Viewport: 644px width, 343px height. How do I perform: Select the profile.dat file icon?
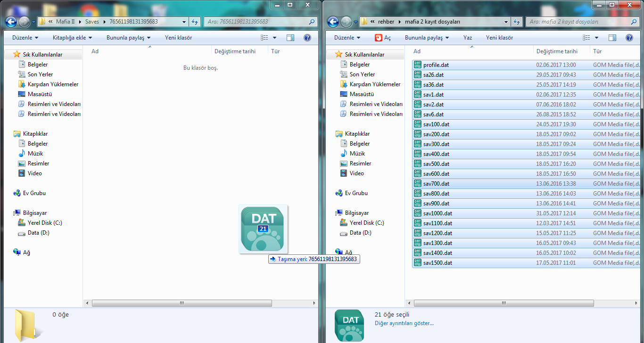point(418,65)
